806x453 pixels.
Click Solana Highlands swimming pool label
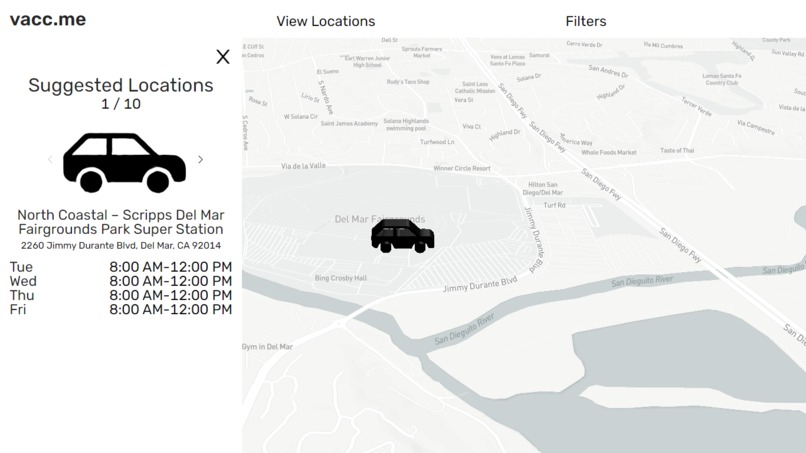pos(406,125)
